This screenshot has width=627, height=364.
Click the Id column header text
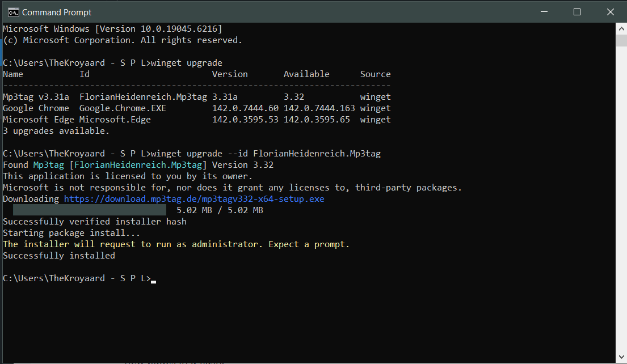click(x=84, y=74)
